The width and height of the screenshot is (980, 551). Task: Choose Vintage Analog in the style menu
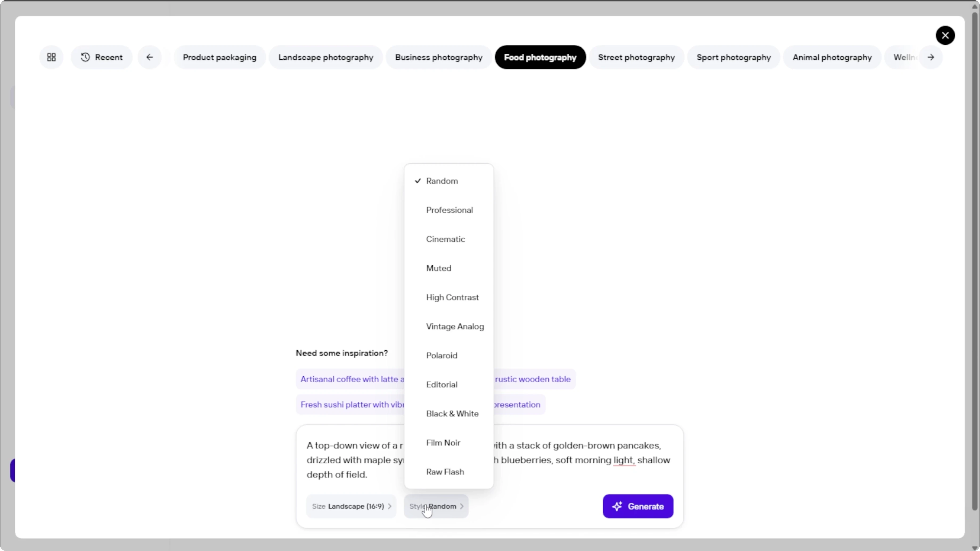point(449,326)
